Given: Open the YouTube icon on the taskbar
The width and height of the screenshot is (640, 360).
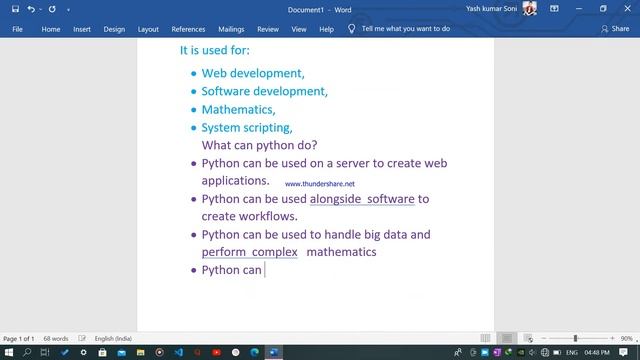Looking at the screenshot, I should [x=216, y=352].
